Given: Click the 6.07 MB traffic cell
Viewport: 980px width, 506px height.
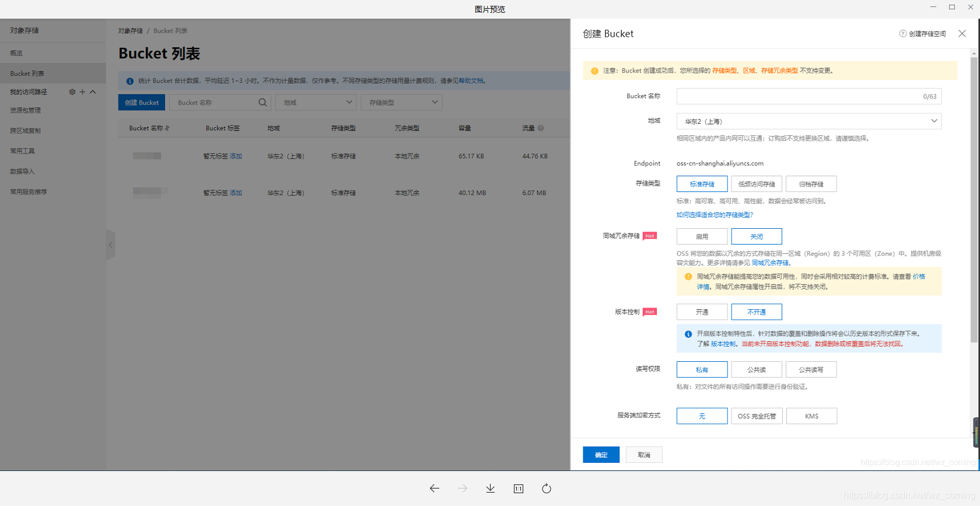Looking at the screenshot, I should click(534, 193).
